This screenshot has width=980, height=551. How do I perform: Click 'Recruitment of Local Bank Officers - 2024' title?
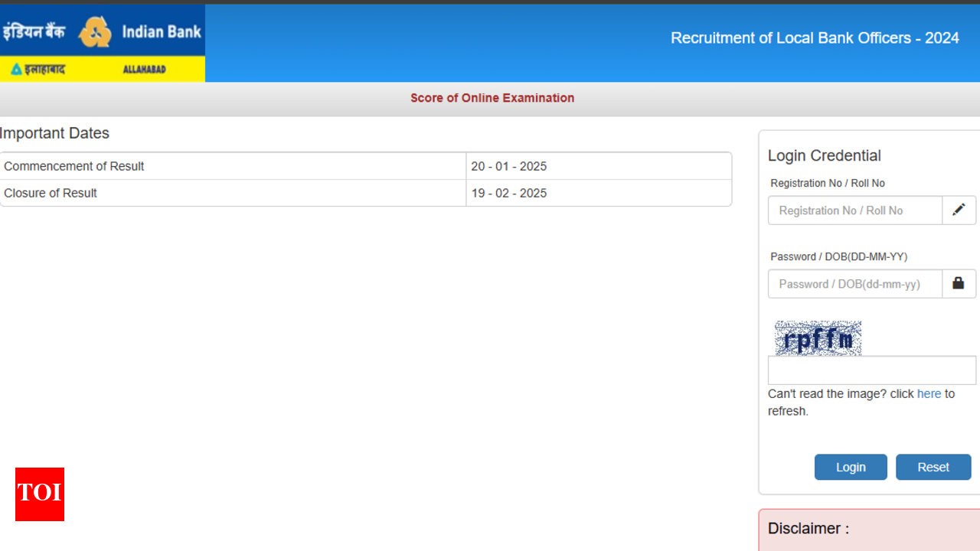pyautogui.click(x=815, y=38)
